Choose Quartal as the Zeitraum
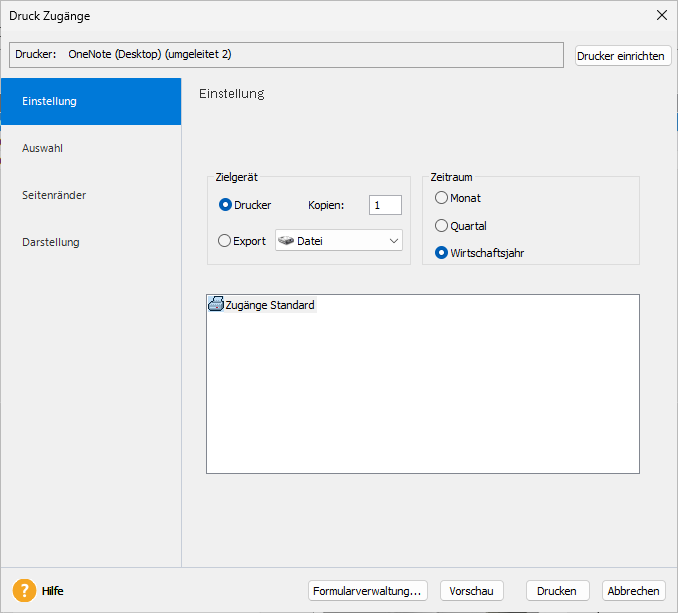Screen dimensions: 678x613 coord(441,226)
